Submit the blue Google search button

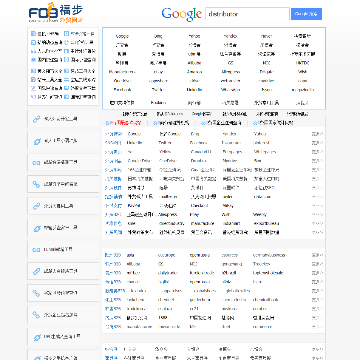tap(306, 14)
